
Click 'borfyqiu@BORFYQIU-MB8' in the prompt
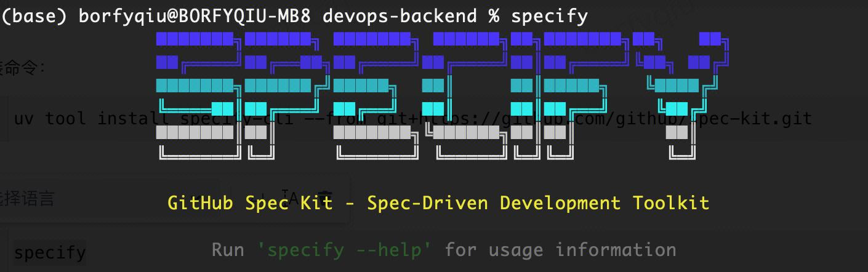(x=196, y=16)
